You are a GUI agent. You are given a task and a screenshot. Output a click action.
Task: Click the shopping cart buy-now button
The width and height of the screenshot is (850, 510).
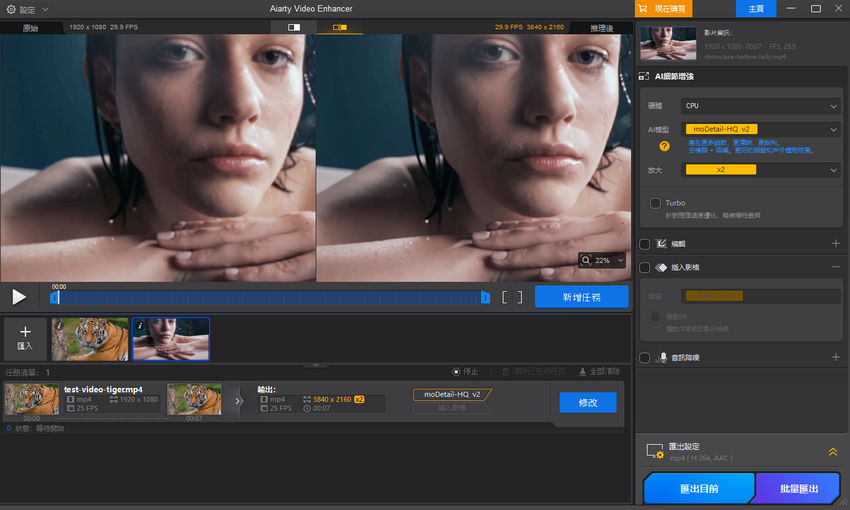(663, 9)
